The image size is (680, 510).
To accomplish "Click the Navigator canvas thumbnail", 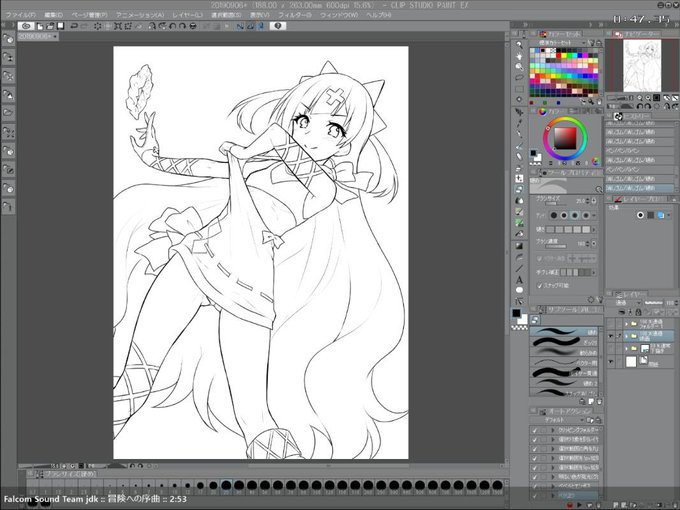I will (642, 65).
